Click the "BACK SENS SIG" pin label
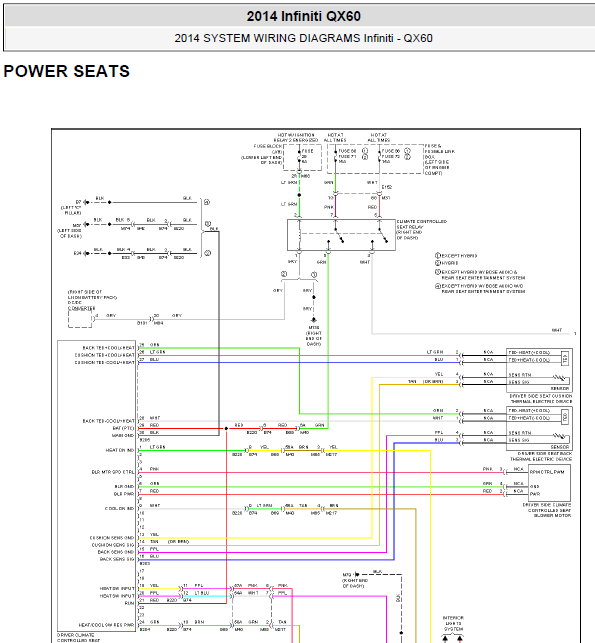This screenshot has width=595, height=643. click(117, 559)
